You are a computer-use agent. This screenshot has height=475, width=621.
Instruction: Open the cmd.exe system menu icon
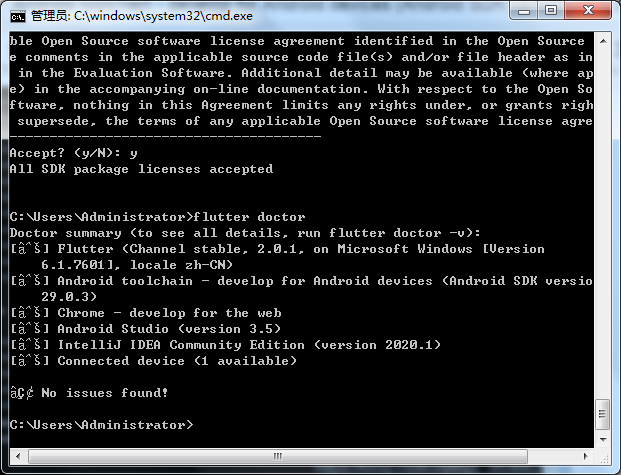17,16
